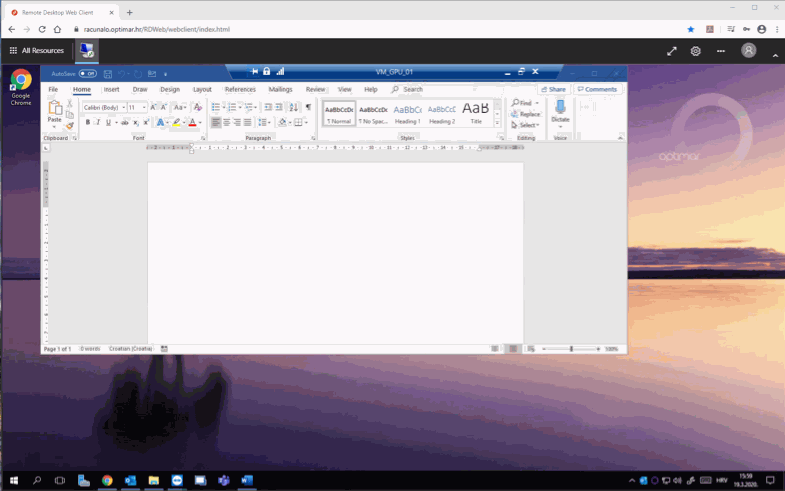
Task: Open the File tab
Action: (53, 89)
